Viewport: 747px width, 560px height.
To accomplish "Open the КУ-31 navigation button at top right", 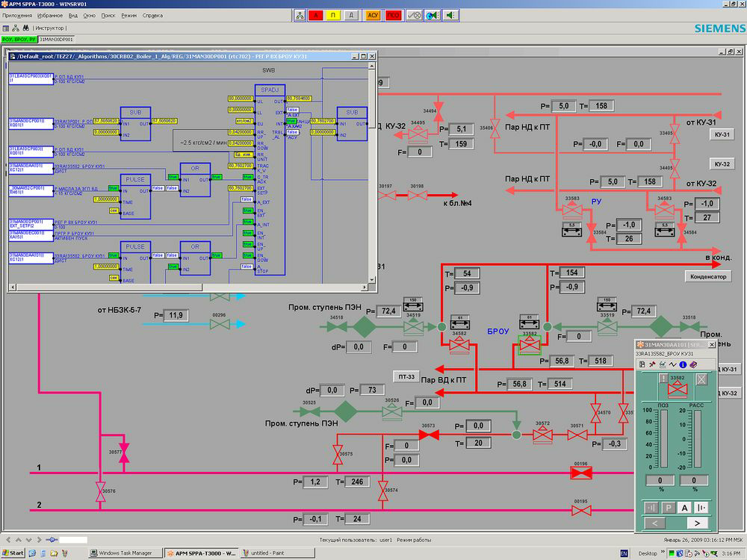I will pyautogui.click(x=722, y=134).
